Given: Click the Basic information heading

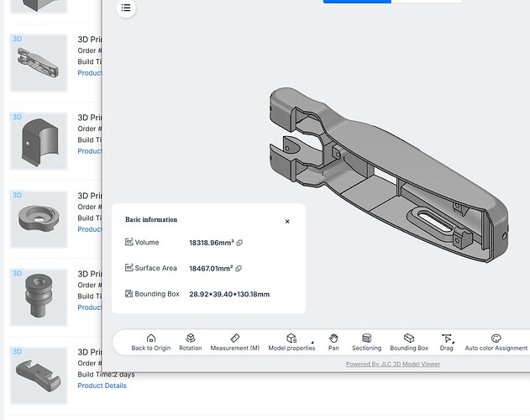Looking at the screenshot, I should coord(151,219).
